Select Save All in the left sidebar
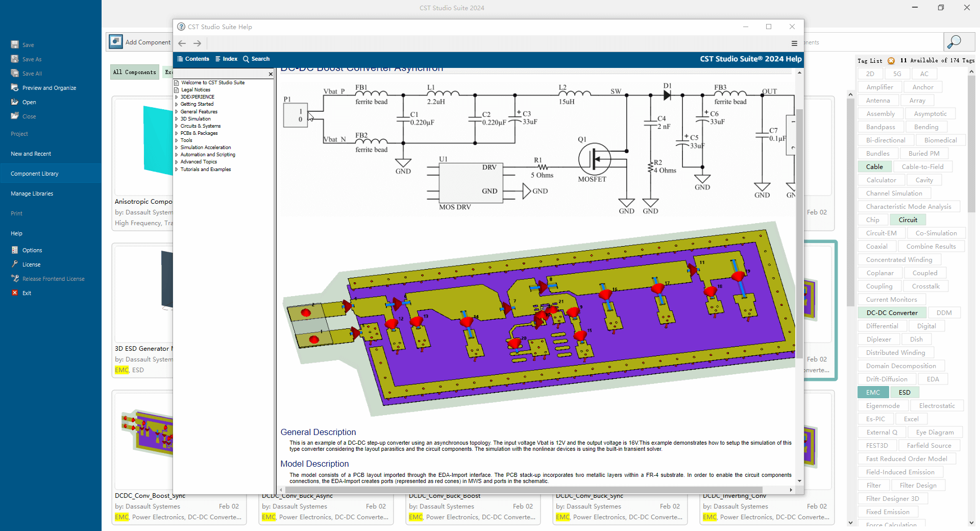The width and height of the screenshot is (980, 531). pos(32,74)
